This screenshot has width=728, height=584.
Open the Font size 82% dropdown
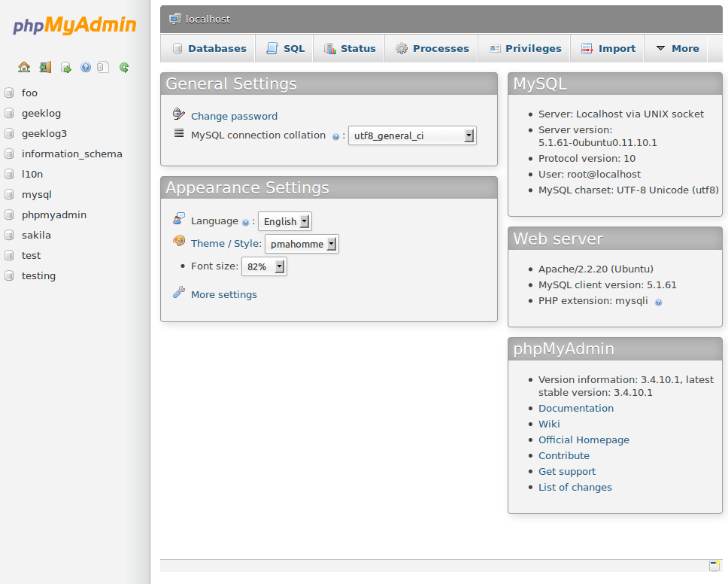coord(264,267)
